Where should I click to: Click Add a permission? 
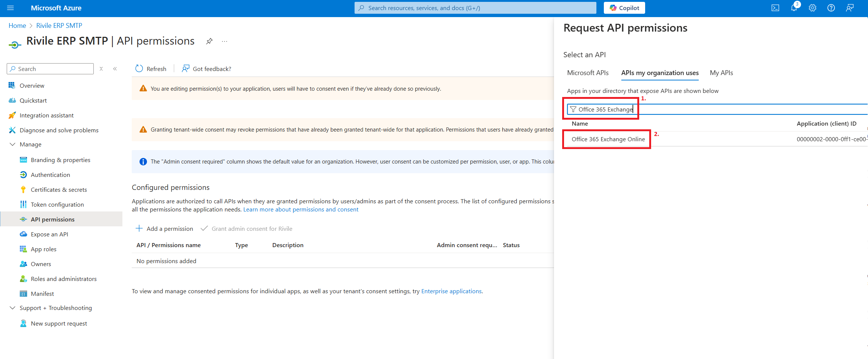tap(164, 229)
